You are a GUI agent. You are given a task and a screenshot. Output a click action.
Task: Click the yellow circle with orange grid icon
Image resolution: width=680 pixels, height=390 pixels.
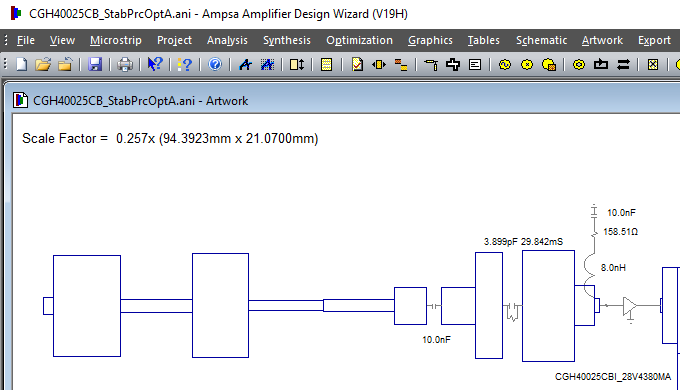pyautogui.click(x=549, y=65)
